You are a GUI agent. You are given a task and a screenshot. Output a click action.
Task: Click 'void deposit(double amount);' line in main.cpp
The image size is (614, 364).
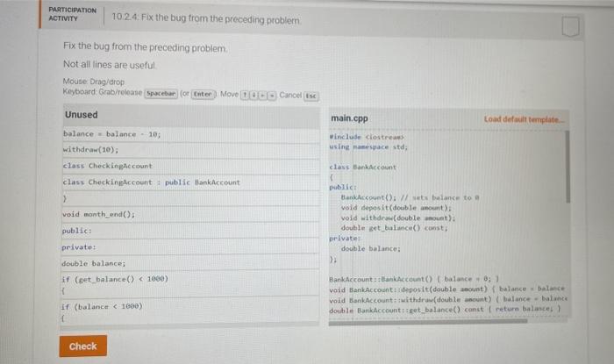coord(396,208)
